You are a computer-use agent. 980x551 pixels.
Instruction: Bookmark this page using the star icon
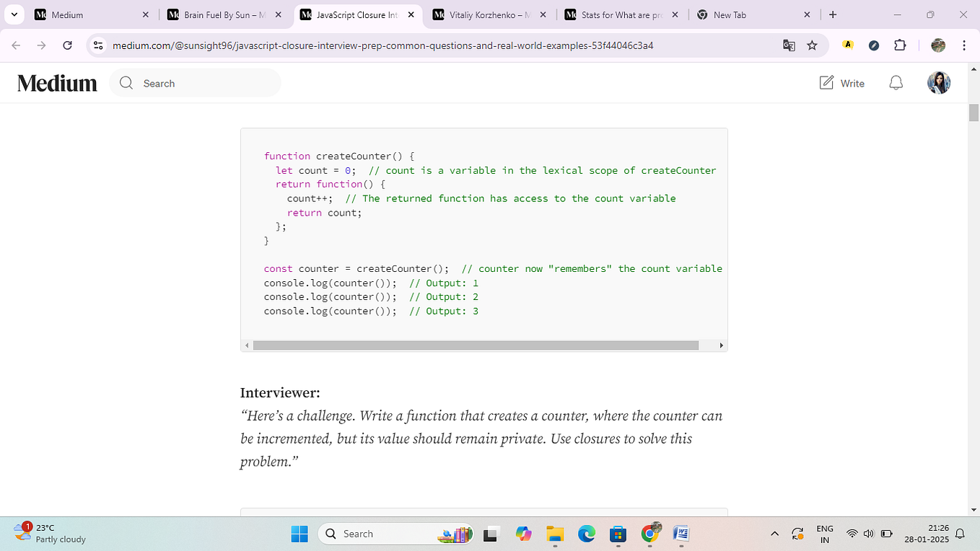click(x=813, y=45)
